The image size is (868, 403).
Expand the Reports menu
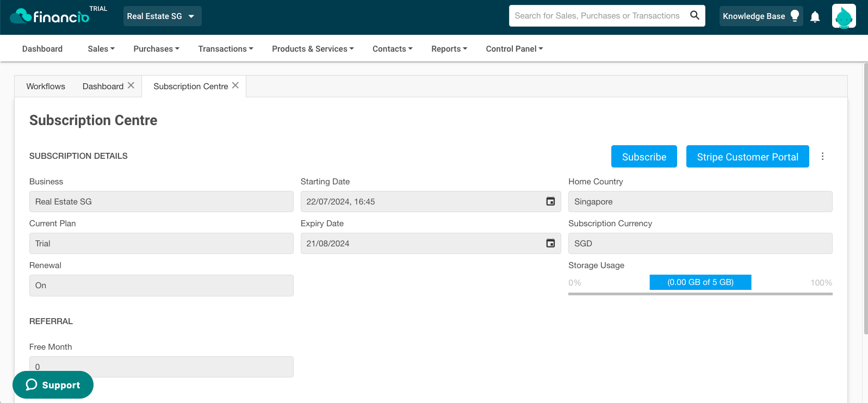pyautogui.click(x=449, y=49)
